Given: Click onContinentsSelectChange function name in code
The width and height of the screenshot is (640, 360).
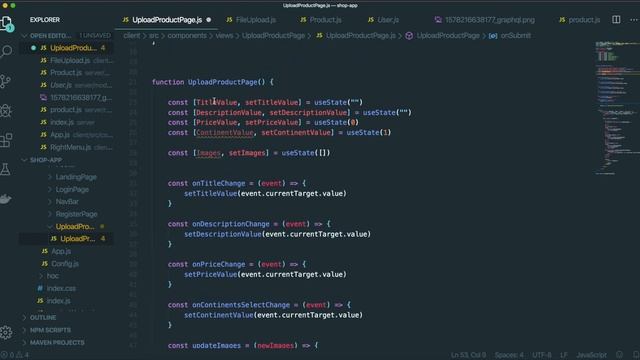Looking at the screenshot, I should 241,304.
